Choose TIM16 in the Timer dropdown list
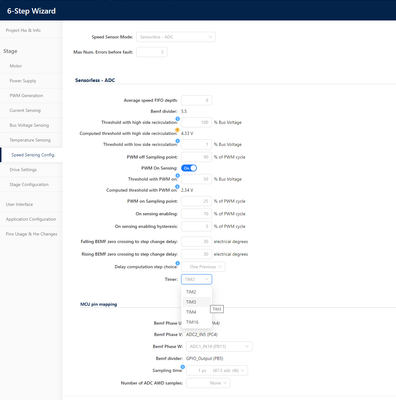The image size is (396, 400). (x=196, y=322)
